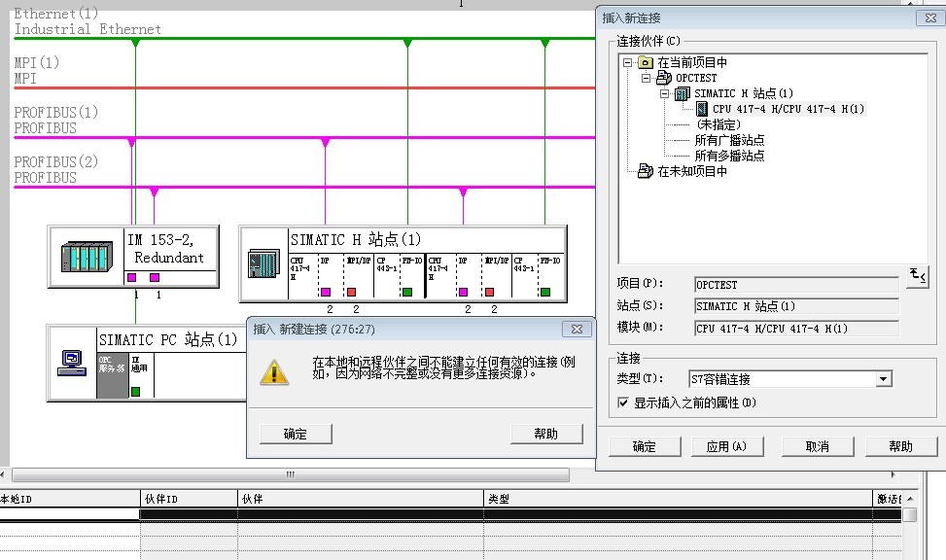Image resolution: width=946 pixels, height=560 pixels.
Task: Select the SIMATIC PC station computer icon
Action: (72, 364)
